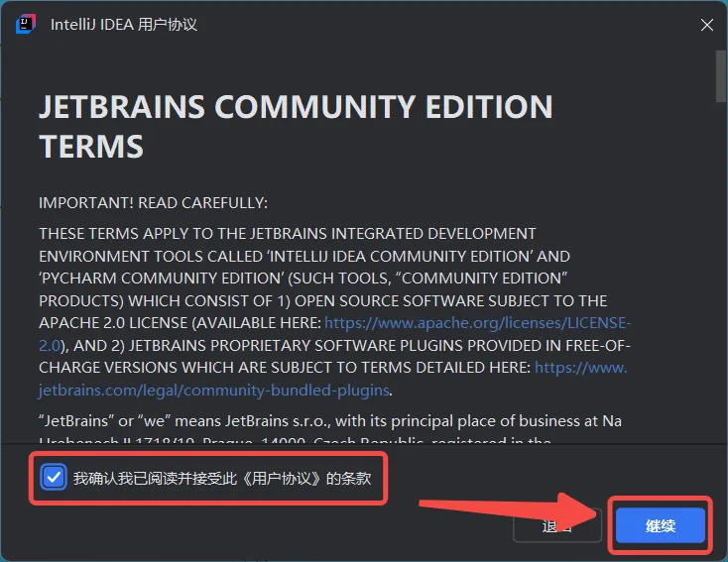The width and height of the screenshot is (728, 562).
Task: Click the JETBRAINS COMMUNITY EDITION TERMS heading
Action: [296, 126]
